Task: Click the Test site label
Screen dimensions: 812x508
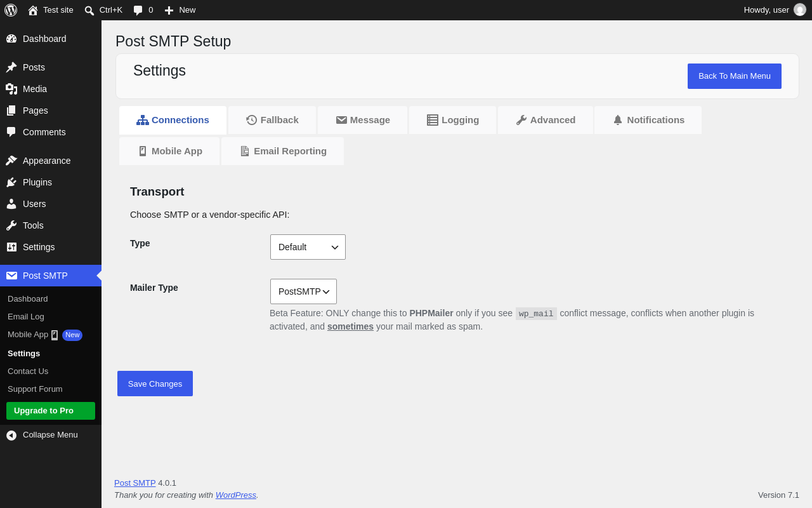Action: pos(58,10)
